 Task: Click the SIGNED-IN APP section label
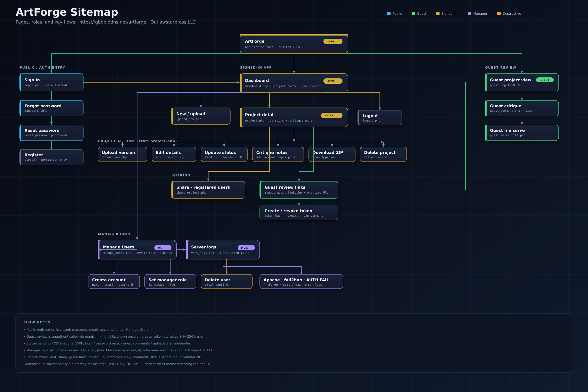pyautogui.click(x=256, y=68)
